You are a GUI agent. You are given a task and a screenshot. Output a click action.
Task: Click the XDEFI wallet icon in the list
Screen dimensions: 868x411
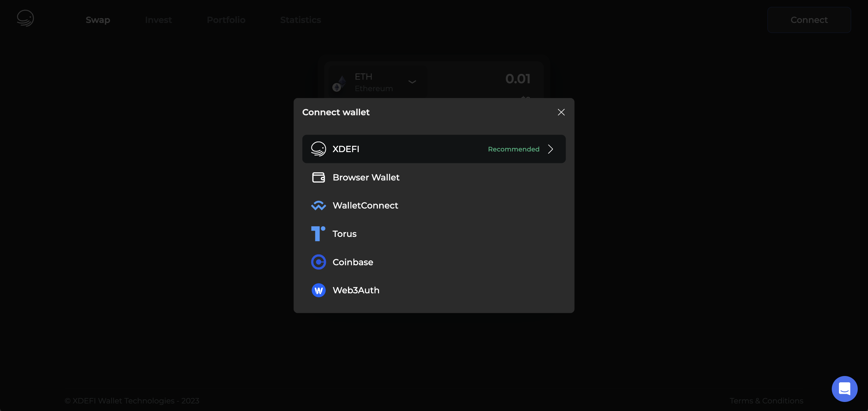[318, 149]
